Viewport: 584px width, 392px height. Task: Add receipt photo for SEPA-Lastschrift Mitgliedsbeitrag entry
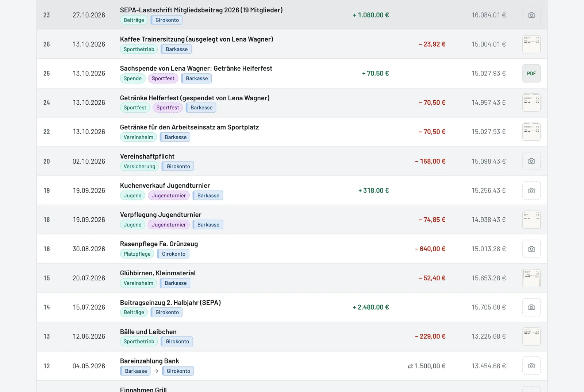531,15
